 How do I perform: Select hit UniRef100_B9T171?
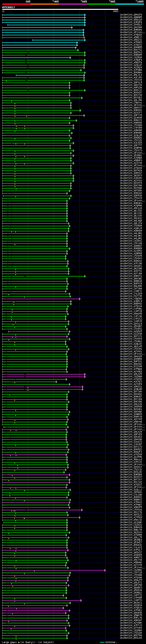pos(131,337)
